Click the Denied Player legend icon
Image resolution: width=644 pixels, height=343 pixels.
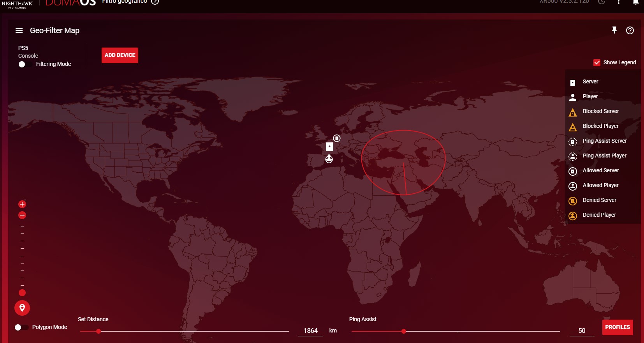(573, 216)
